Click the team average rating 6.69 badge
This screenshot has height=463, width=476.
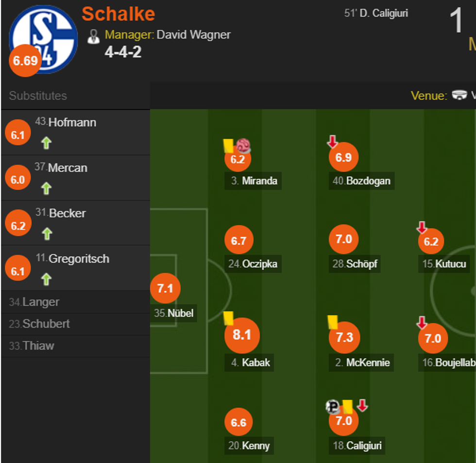pos(25,61)
